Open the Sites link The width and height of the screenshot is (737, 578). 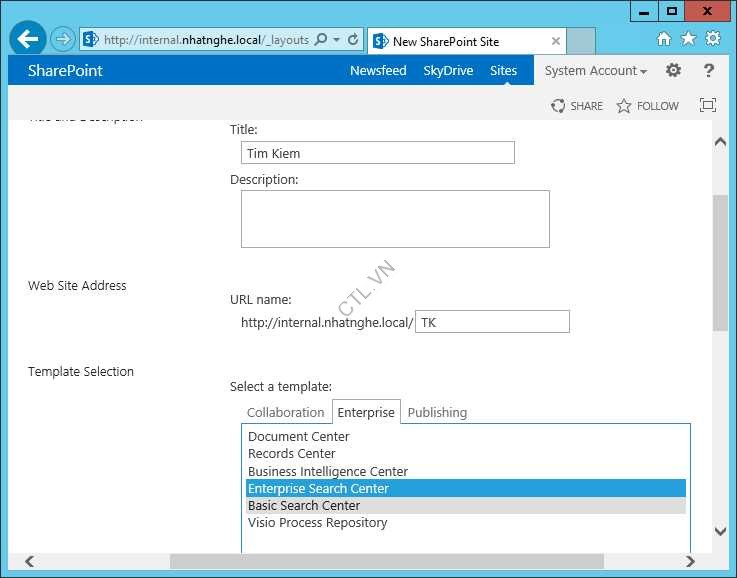(x=503, y=70)
